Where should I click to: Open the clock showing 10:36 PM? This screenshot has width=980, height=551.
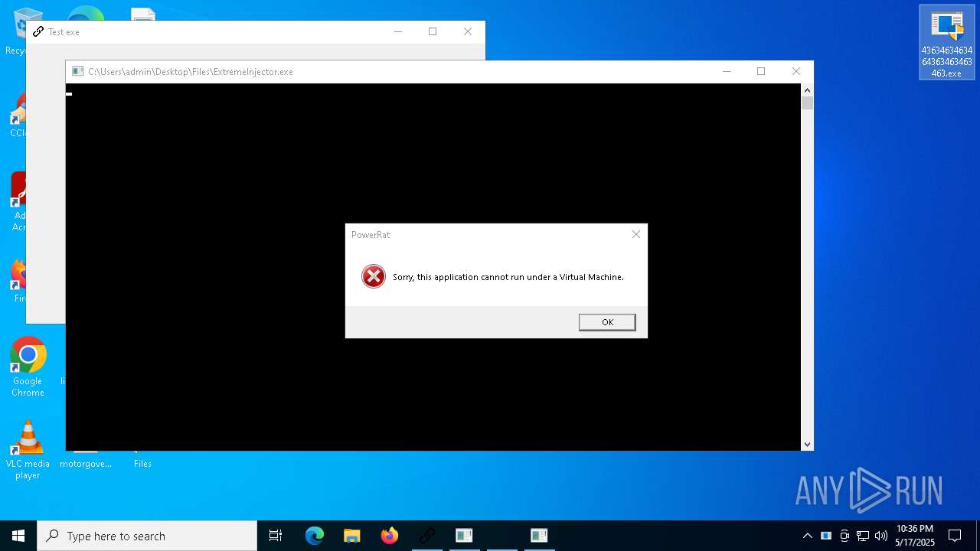[x=914, y=536]
